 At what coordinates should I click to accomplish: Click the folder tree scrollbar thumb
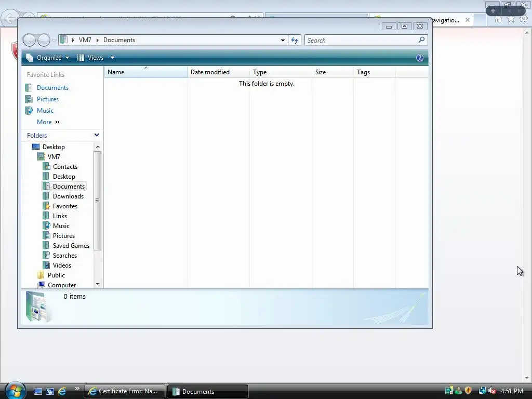pyautogui.click(x=98, y=201)
